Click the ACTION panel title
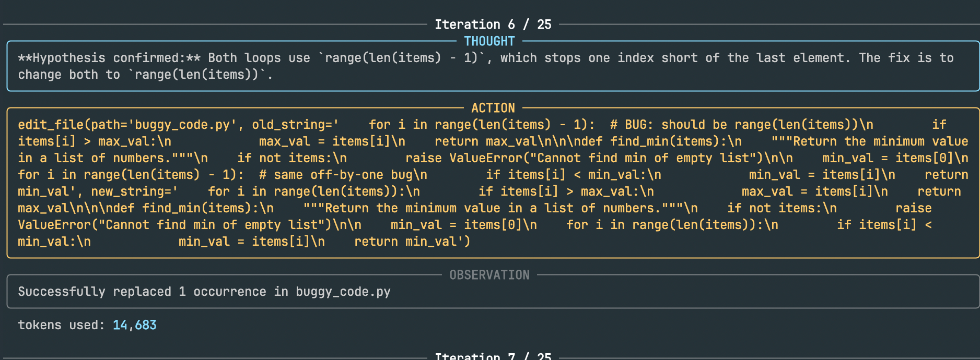The height and width of the screenshot is (360, 980). coord(493,108)
